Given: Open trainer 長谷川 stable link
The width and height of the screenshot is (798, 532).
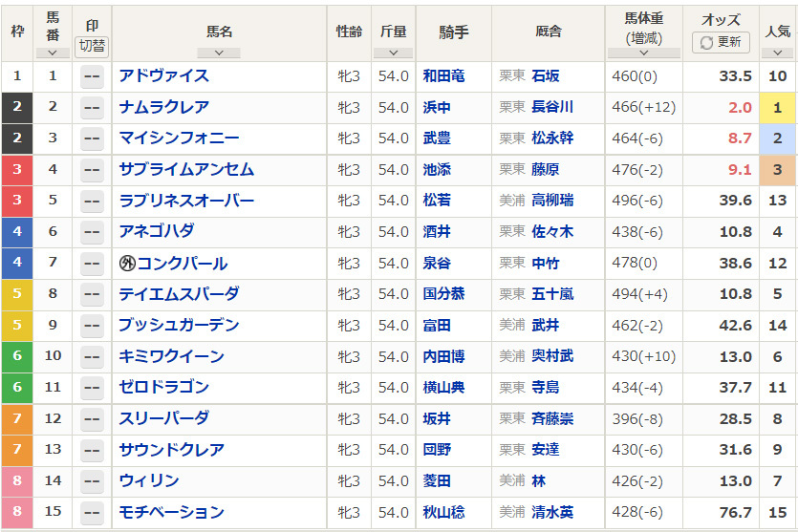Looking at the screenshot, I should 552,107.
